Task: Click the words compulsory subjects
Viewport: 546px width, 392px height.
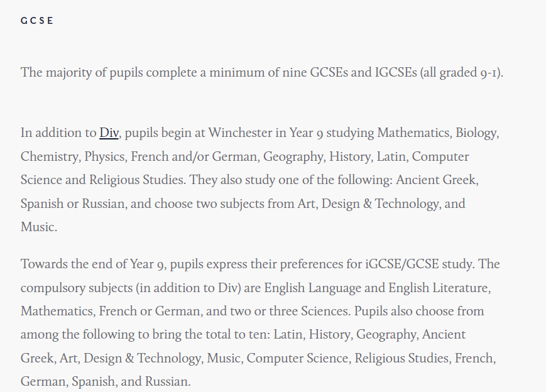Action: (x=77, y=288)
